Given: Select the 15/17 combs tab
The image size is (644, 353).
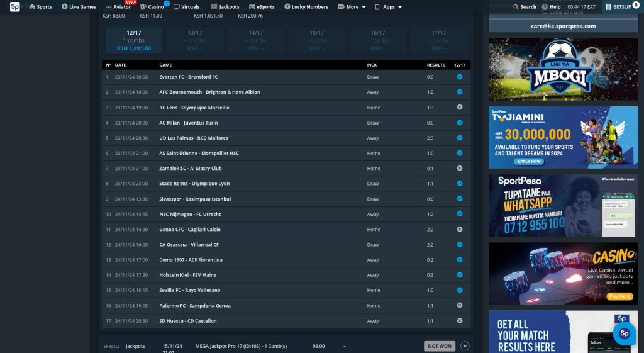Looking at the screenshot, I should tap(317, 40).
